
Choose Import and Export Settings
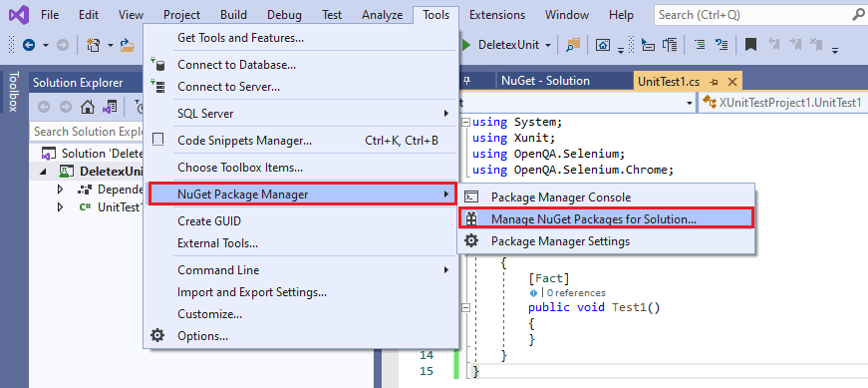pyautogui.click(x=301, y=291)
